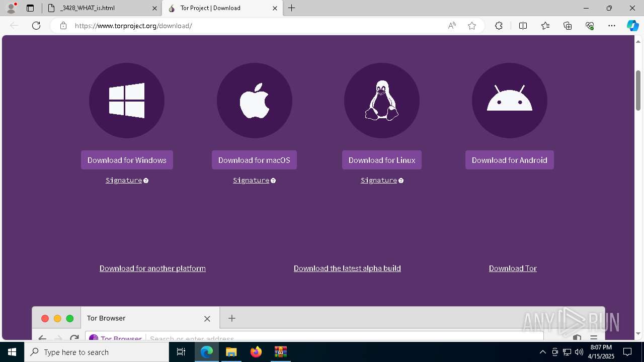Open the volume control tray icon
The height and width of the screenshot is (362, 644).
coord(579,352)
